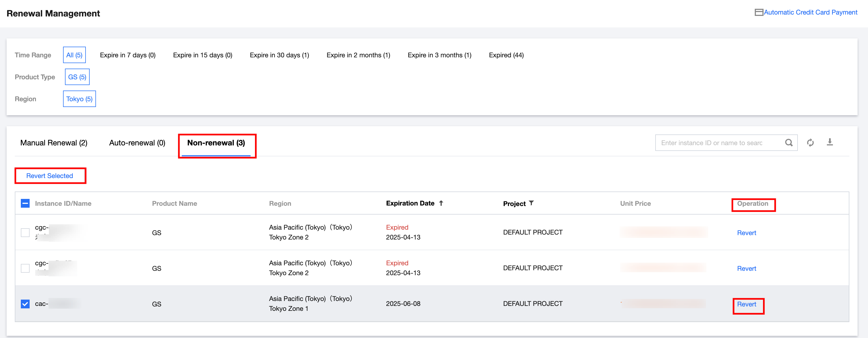The width and height of the screenshot is (868, 338).
Task: Click the credit card icon in header
Action: click(x=759, y=12)
